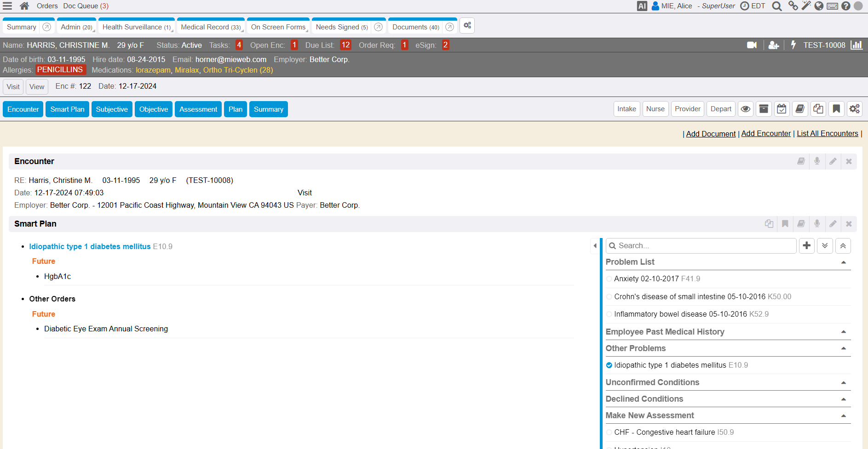Deselect Idiopathic type 1 diabetes mellitus checkbox

609,365
